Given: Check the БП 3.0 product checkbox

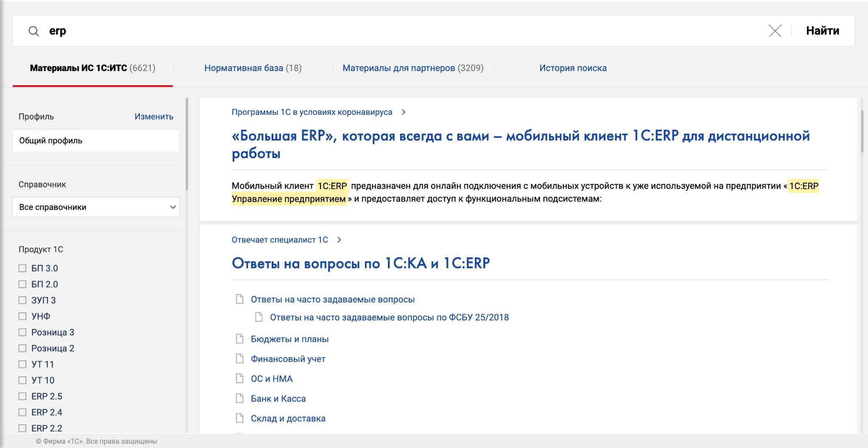Looking at the screenshot, I should (22, 268).
